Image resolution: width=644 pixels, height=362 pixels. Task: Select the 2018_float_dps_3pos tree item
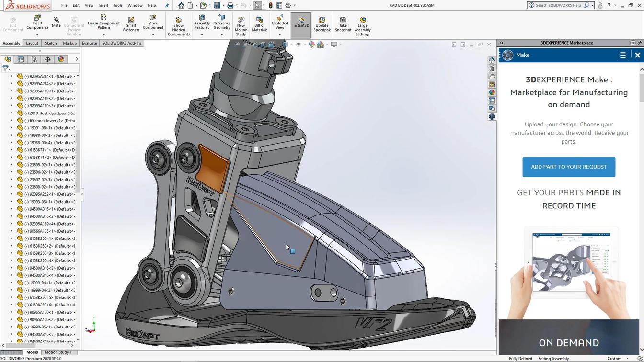(46, 113)
